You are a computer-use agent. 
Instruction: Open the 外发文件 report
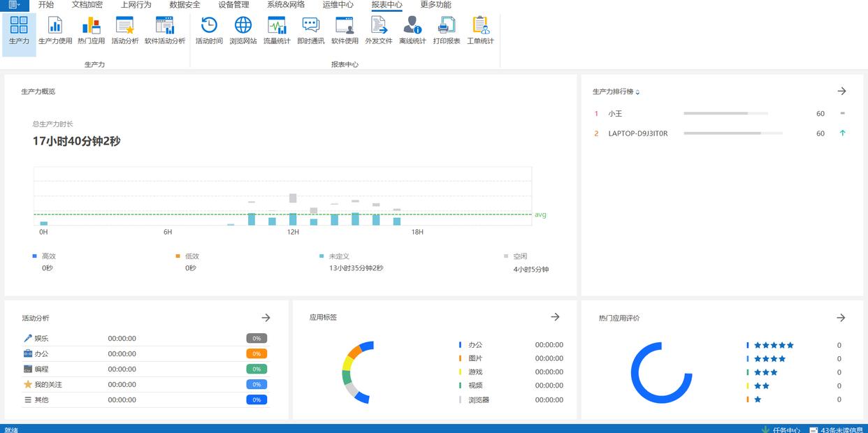[x=379, y=30]
